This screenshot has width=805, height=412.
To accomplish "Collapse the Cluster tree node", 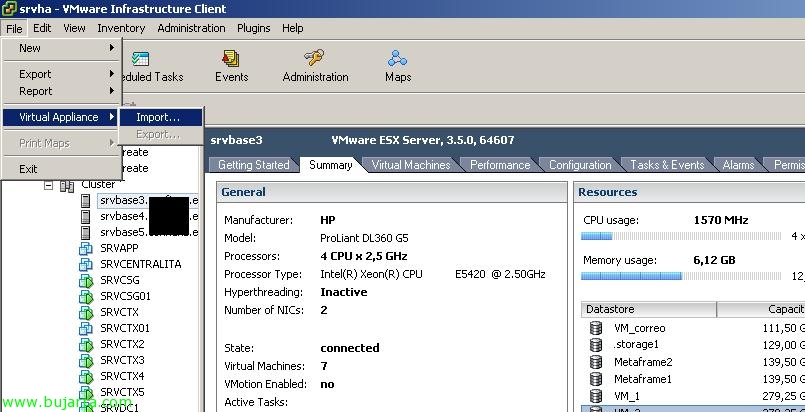I will pos(48,185).
